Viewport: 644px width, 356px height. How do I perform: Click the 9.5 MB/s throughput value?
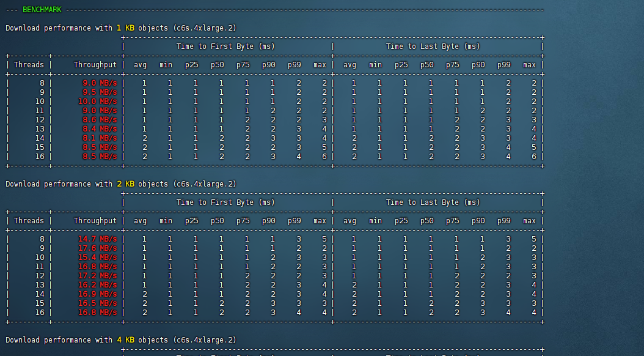click(100, 92)
